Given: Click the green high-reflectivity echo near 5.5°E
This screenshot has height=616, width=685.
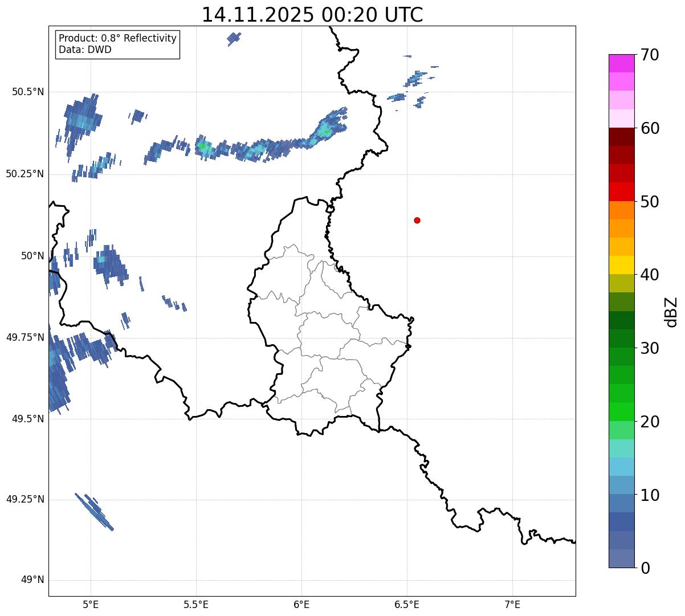Looking at the screenshot, I should pyautogui.click(x=203, y=146).
